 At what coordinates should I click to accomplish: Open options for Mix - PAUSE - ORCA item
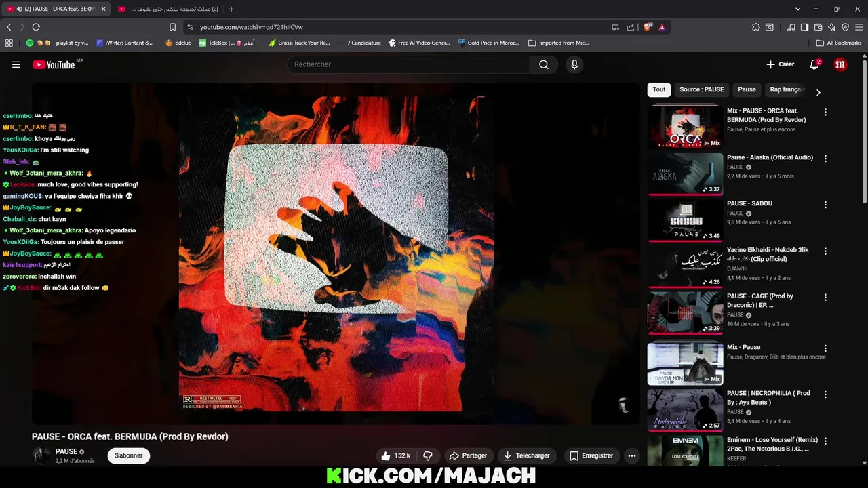825,112
